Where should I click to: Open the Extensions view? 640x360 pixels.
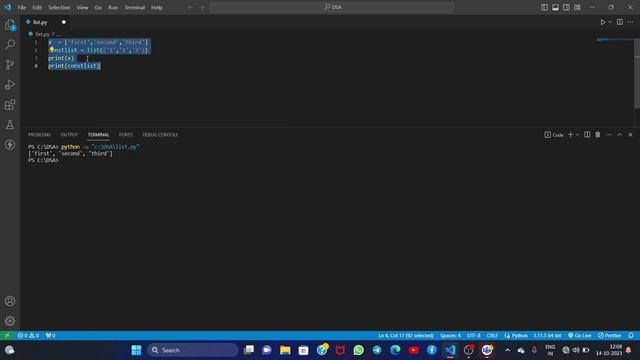[x=10, y=105]
